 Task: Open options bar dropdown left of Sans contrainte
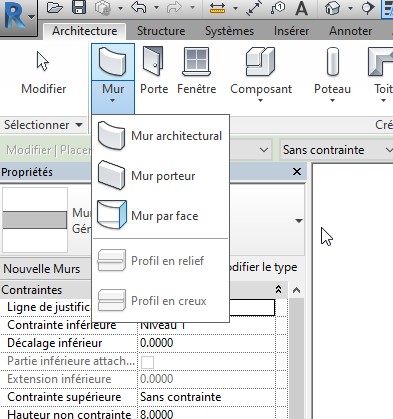264,150
